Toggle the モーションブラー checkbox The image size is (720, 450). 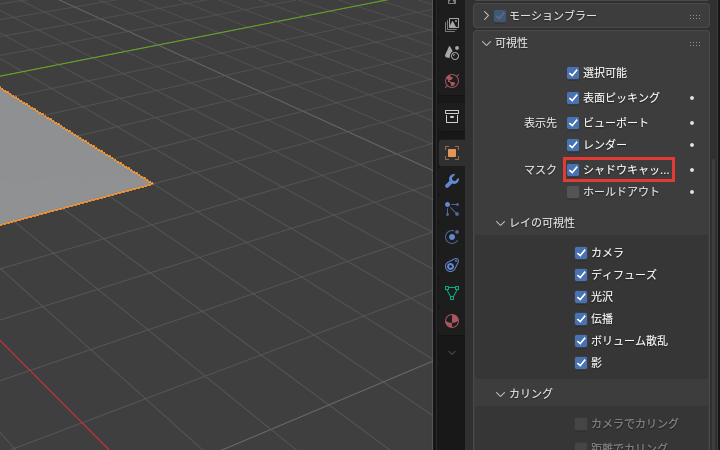pyautogui.click(x=500, y=16)
